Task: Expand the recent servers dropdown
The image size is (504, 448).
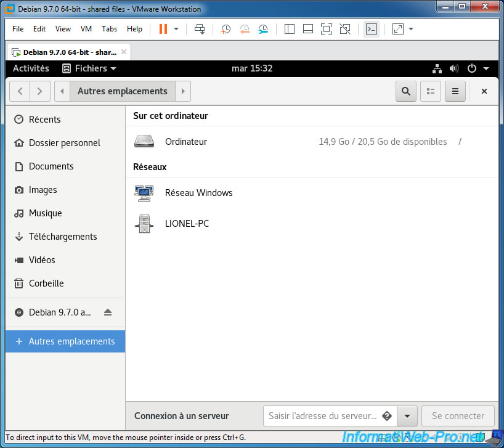Action: click(407, 416)
